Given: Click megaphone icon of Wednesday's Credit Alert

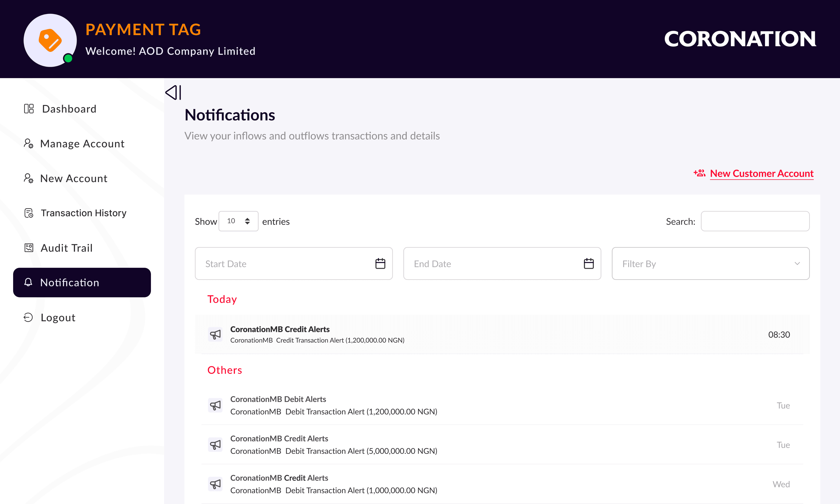Looking at the screenshot, I should click(x=215, y=484).
